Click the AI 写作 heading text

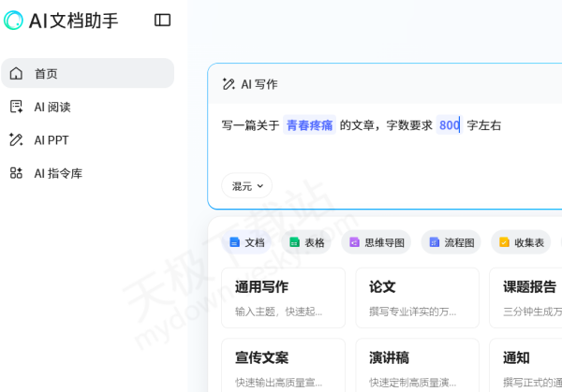259,84
